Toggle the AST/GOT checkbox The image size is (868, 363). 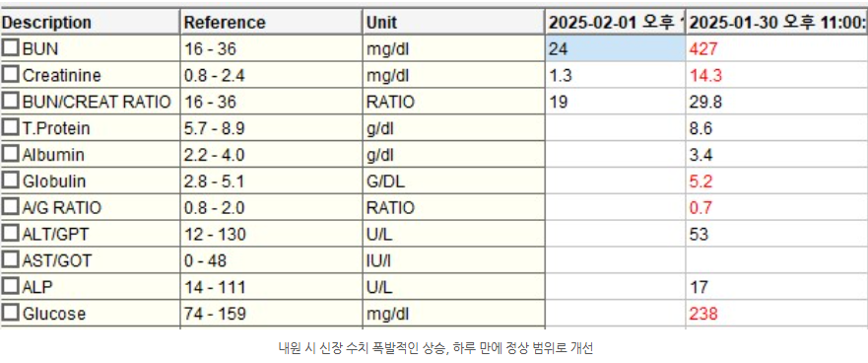10,259
